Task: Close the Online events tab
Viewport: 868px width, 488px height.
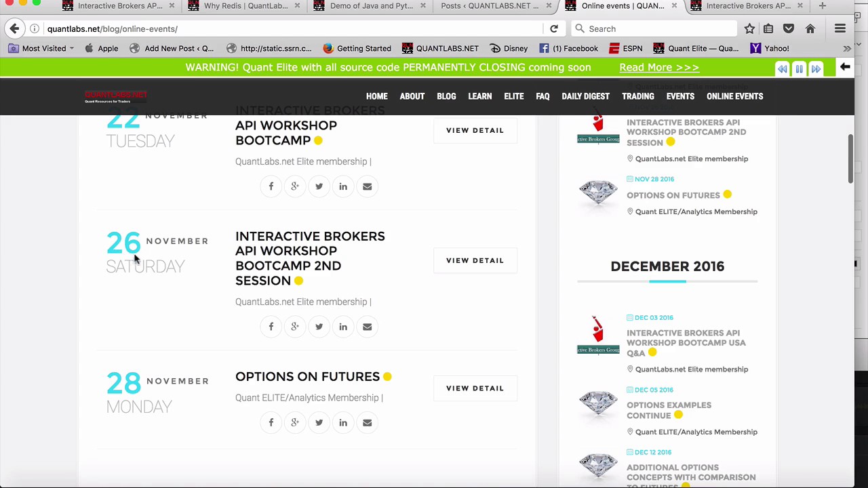Action: (674, 5)
